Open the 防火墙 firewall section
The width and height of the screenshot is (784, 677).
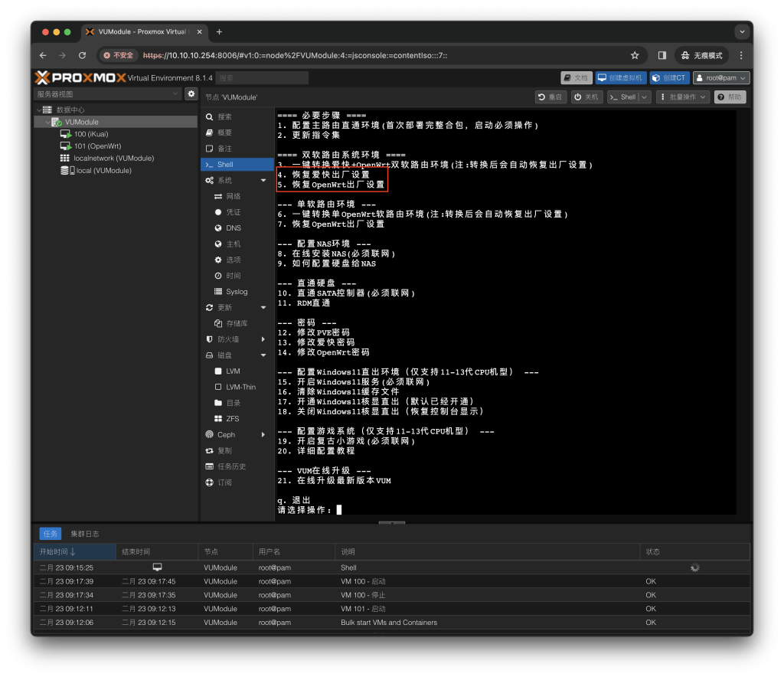[x=228, y=339]
